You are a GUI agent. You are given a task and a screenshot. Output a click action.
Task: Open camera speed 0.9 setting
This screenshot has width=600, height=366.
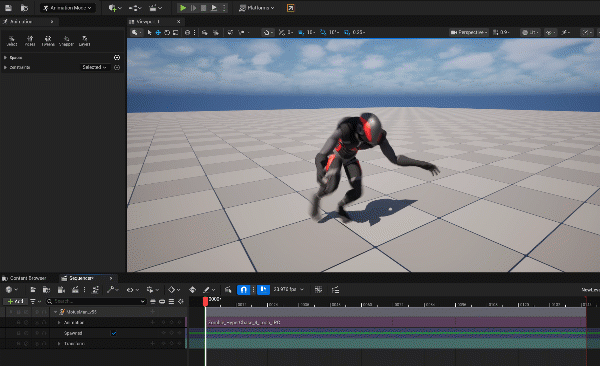[501, 33]
